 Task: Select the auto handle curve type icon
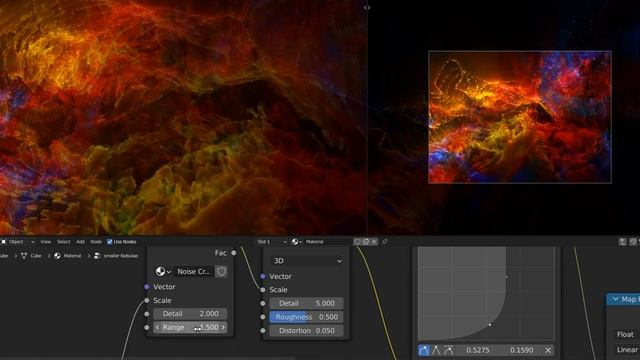click(x=424, y=350)
